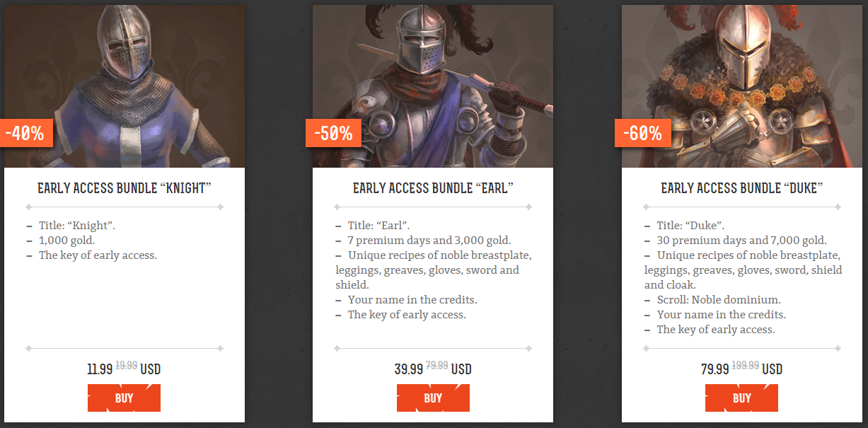This screenshot has width=868, height=428.
Task: Click "7 premium days and 3,000 gold."
Action: [429, 241]
